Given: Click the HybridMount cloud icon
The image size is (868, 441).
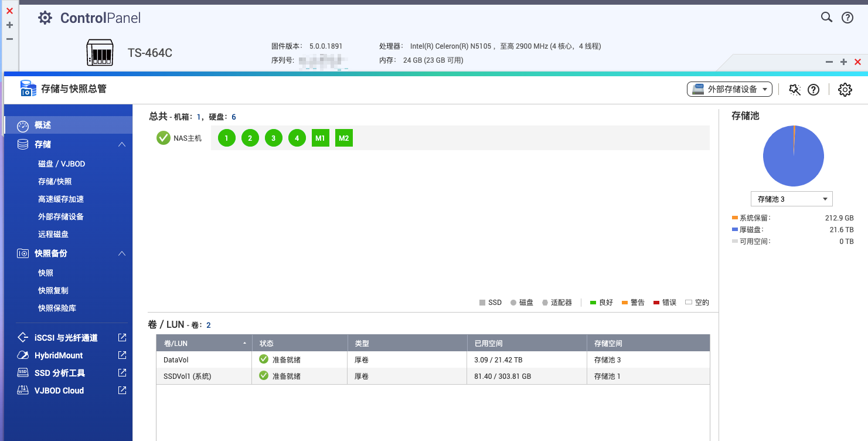Looking at the screenshot, I should (x=23, y=355).
